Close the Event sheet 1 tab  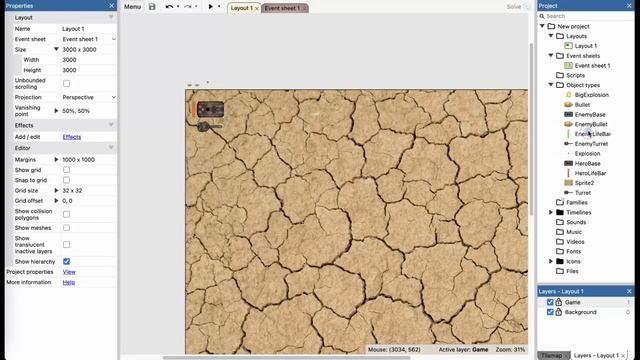click(x=304, y=9)
